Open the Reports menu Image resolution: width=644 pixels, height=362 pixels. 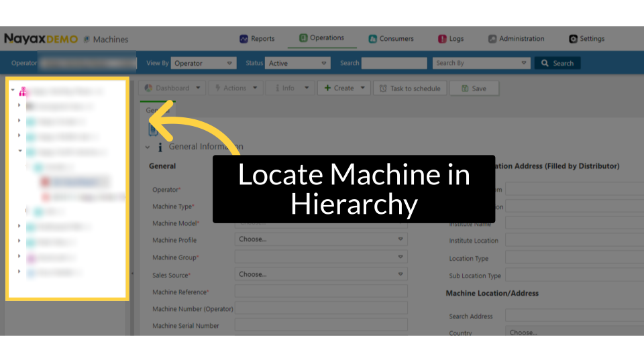tap(257, 39)
